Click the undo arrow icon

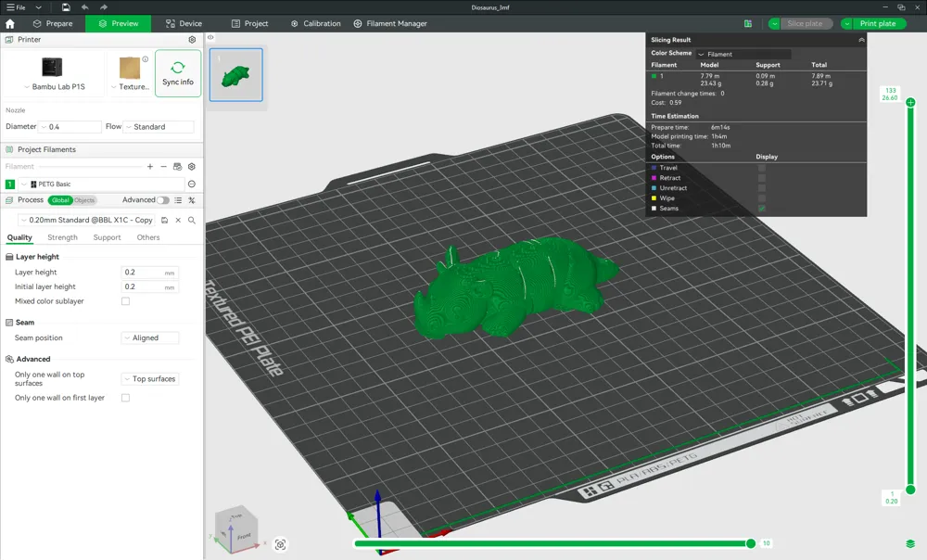(x=85, y=7)
